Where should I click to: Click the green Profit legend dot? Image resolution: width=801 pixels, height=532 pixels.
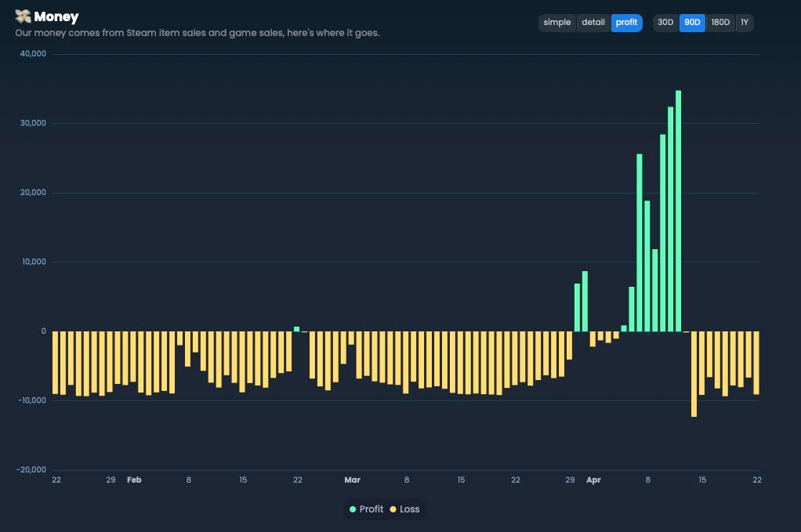click(x=353, y=509)
